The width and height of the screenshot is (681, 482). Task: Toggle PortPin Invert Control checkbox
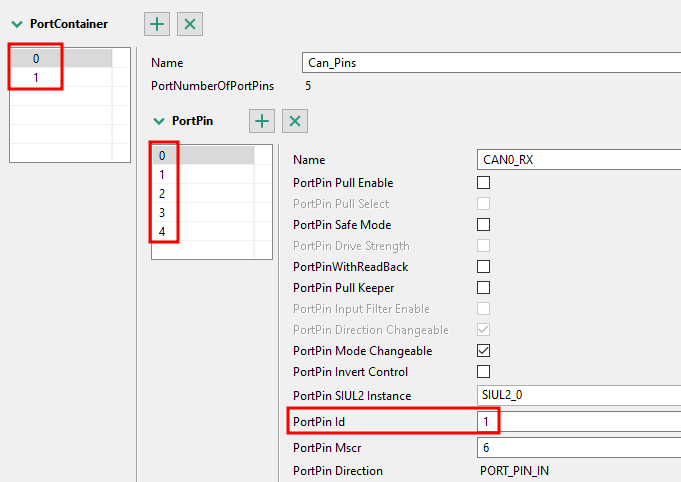[x=484, y=372]
